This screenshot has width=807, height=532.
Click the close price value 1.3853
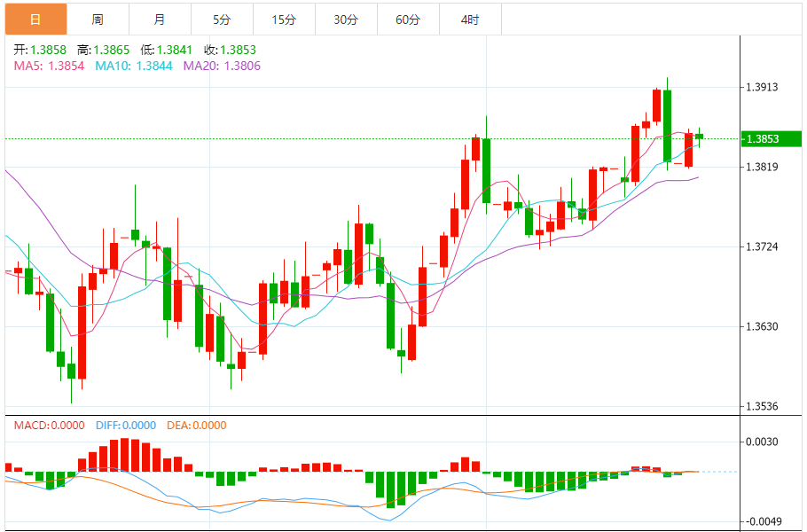pyautogui.click(x=238, y=50)
